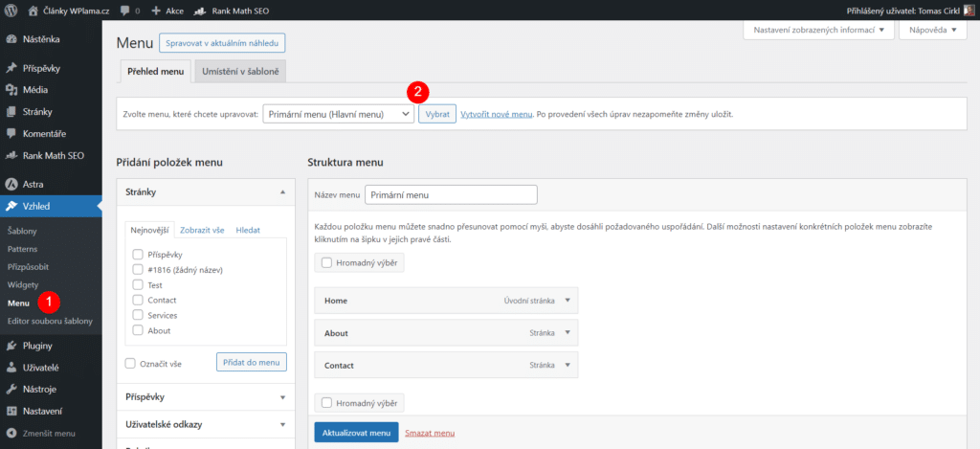Click Spravovat v aktuálním náhledu button
980x449 pixels.
(222, 43)
